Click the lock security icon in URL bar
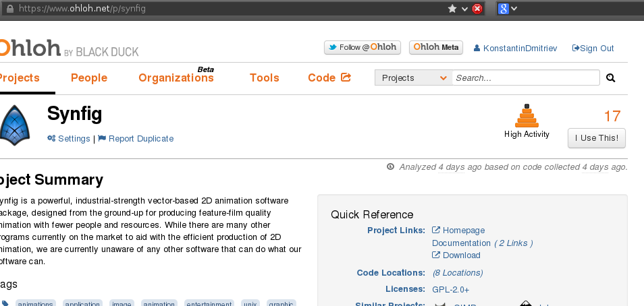Screen dimensions: 644x306 10,8
